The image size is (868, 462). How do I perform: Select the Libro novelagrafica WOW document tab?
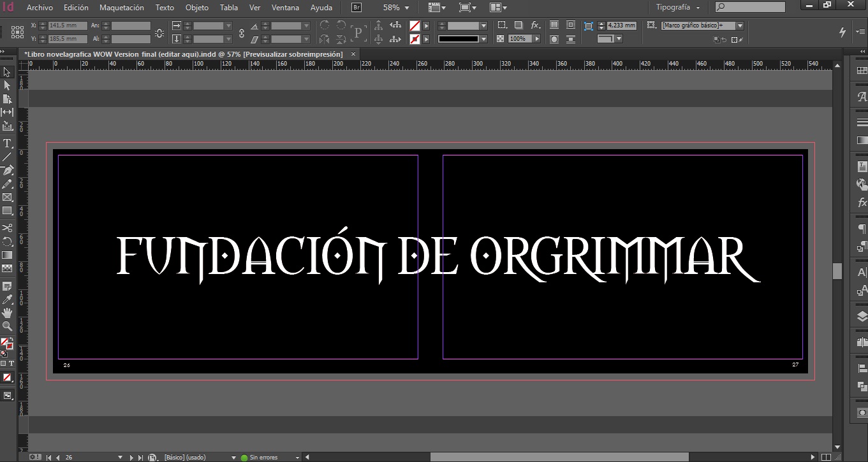[184, 54]
